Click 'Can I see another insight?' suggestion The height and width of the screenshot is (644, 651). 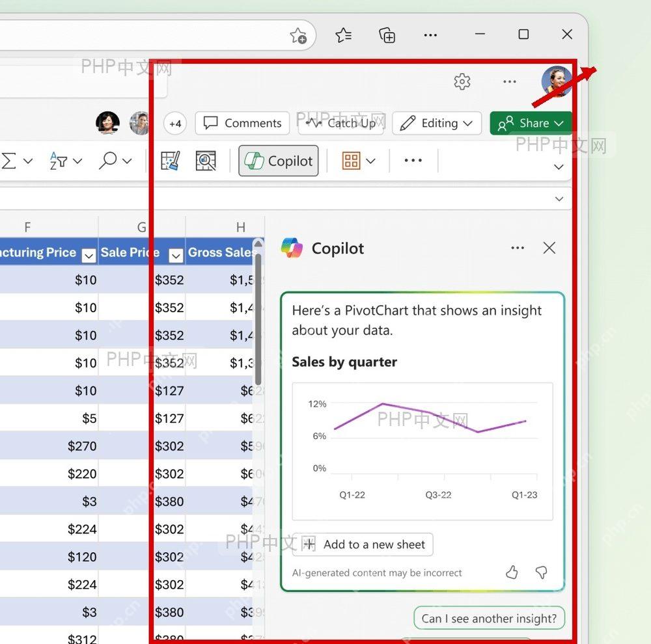[489, 618]
